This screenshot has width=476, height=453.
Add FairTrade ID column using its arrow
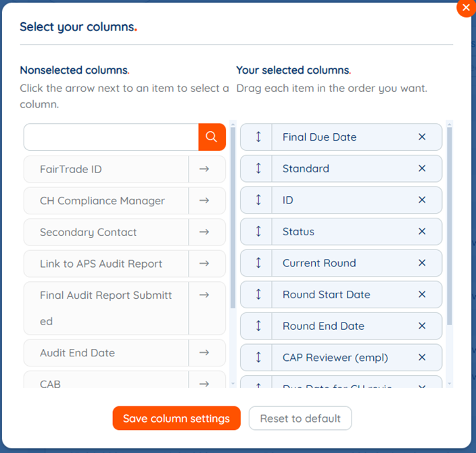[204, 169]
